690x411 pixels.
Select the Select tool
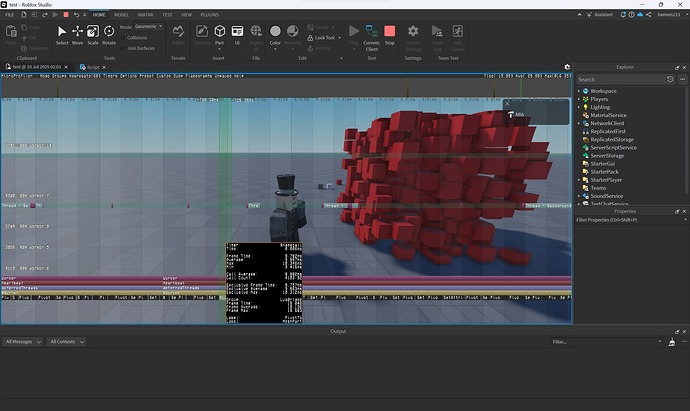62,35
